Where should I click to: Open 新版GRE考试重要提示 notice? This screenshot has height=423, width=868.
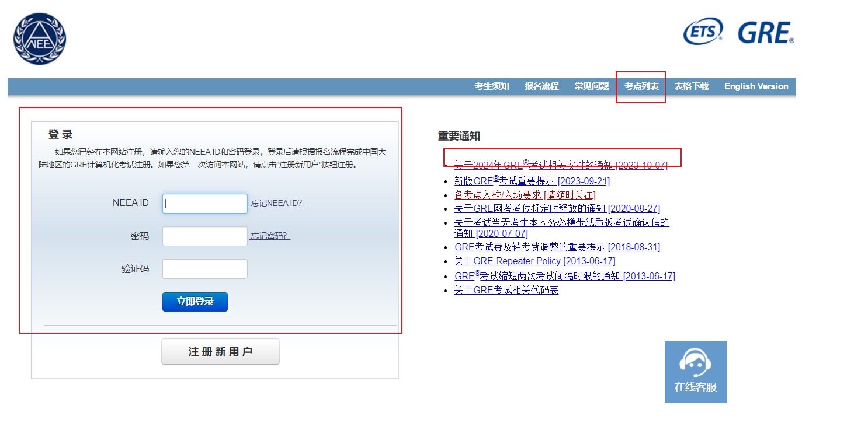[x=532, y=181]
